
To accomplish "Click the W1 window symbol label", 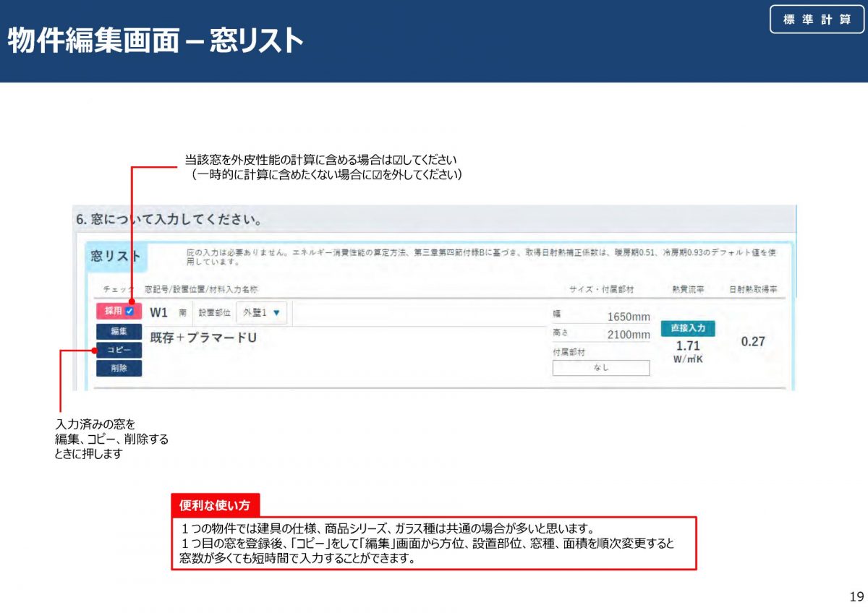I will pos(158,312).
